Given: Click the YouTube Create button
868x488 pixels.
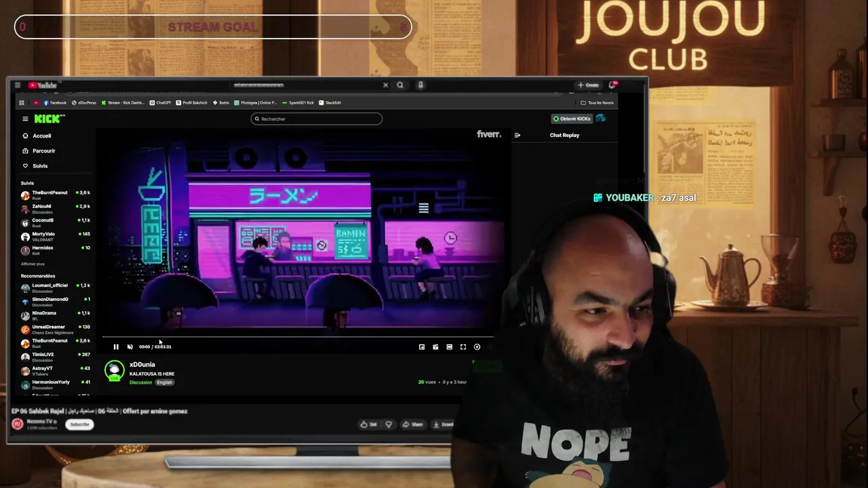Looking at the screenshot, I should (x=588, y=85).
